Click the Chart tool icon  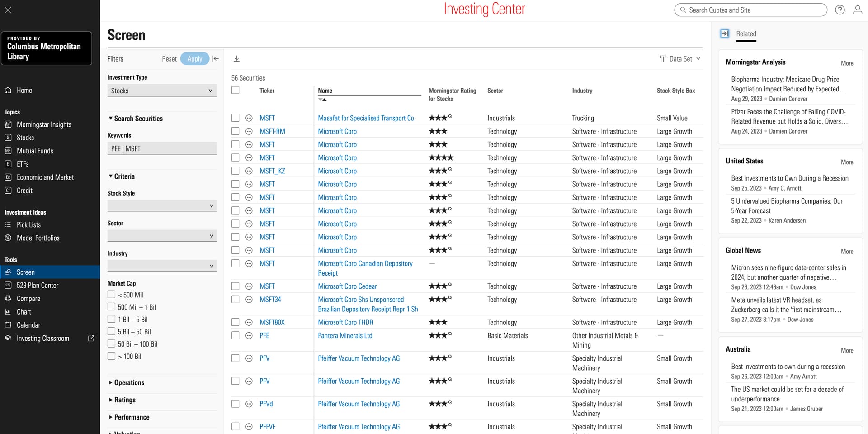(8, 312)
